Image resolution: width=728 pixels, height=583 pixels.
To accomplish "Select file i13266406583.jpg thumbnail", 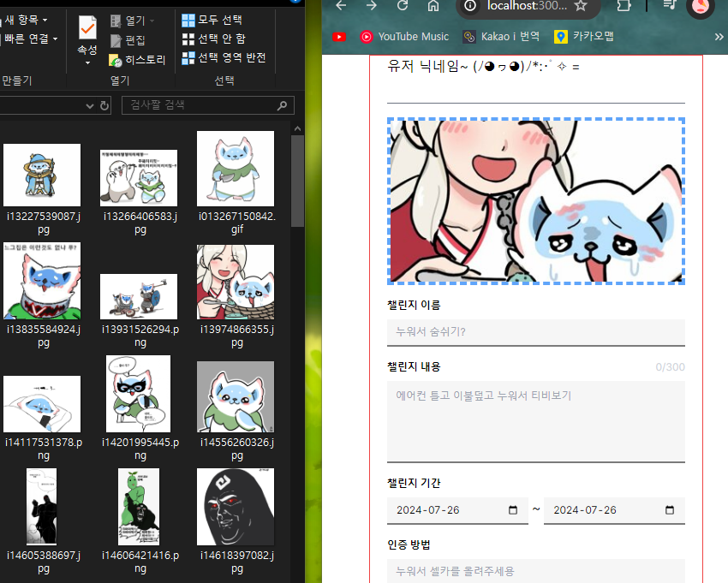I will [139, 178].
